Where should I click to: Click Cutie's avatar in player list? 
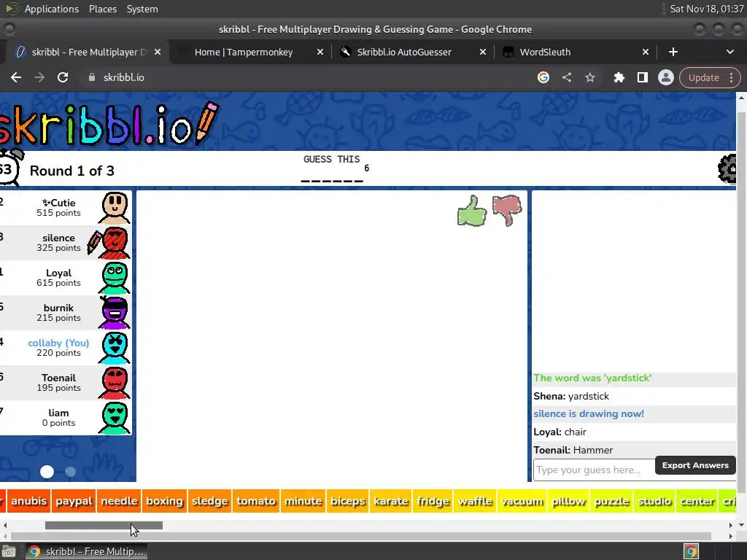tap(115, 208)
